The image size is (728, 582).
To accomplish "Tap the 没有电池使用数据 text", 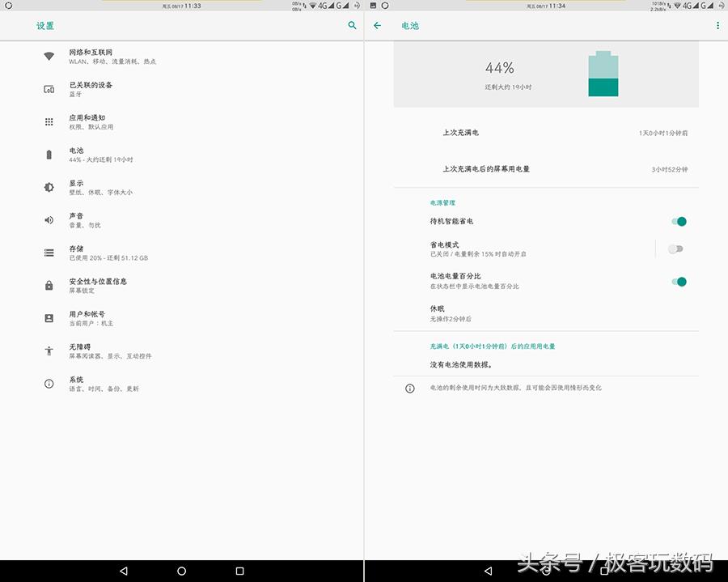I will pos(461,365).
